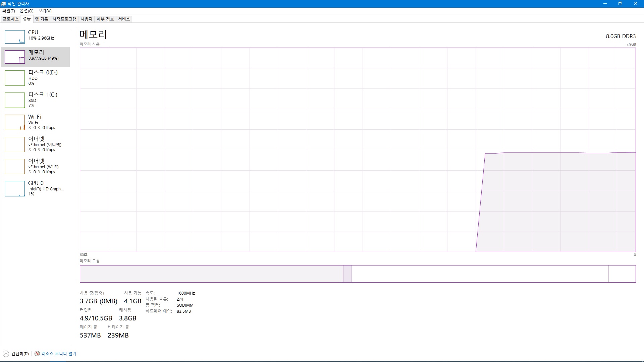The height and width of the screenshot is (362, 644).
Task: Switch to the 사용자 tab
Action: point(87,19)
